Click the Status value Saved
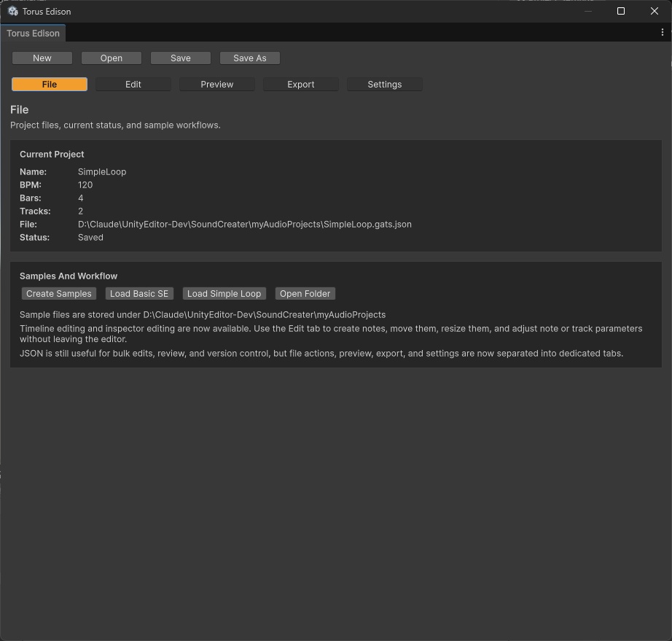 coord(90,238)
